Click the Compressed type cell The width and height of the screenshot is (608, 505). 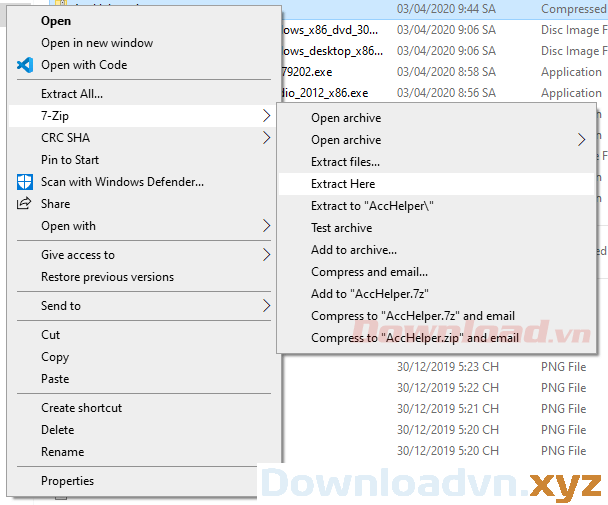[574, 9]
